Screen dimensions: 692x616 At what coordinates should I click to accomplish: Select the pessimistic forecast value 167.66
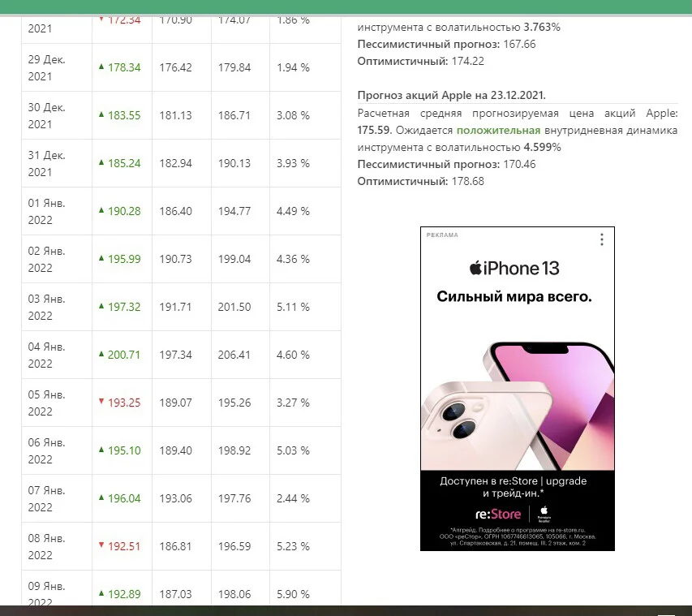[x=519, y=44]
